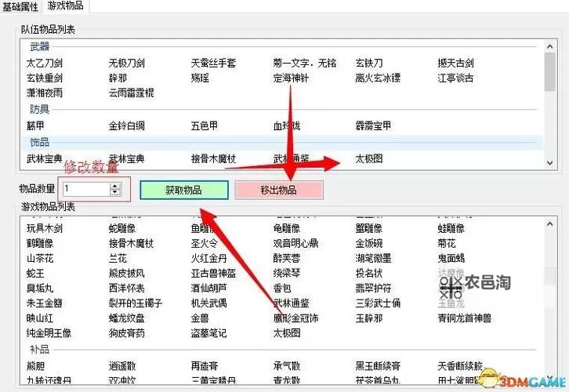Image resolution: width=569 pixels, height=392 pixels.
Task: Select 醉芙蓉 item
Action: pos(287,259)
